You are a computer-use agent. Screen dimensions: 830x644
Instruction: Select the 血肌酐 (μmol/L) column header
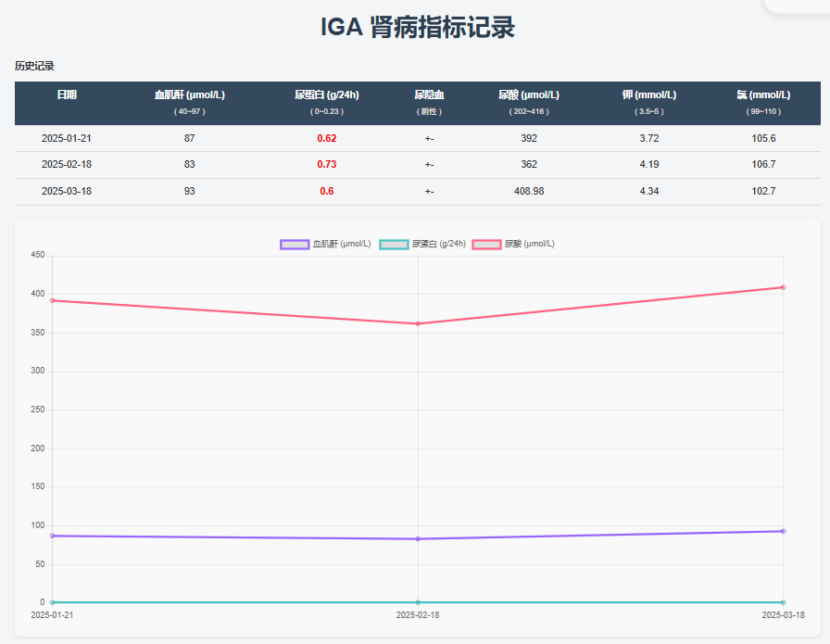click(189, 95)
